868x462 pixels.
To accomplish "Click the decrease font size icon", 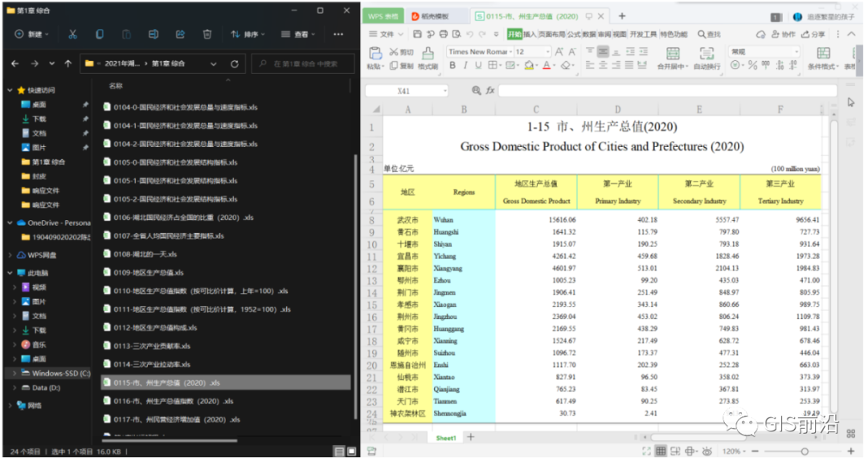I will tap(572, 51).
